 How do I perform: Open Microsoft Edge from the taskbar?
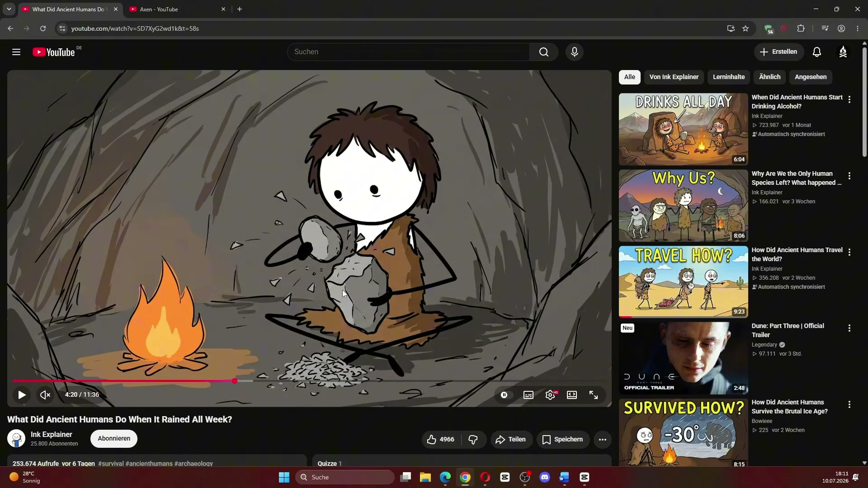coord(445,477)
